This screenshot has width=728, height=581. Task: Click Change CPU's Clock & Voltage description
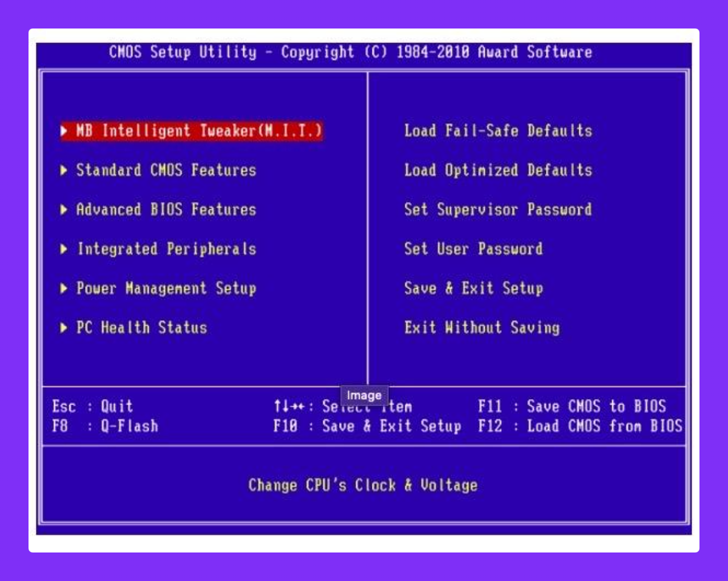tap(363, 485)
